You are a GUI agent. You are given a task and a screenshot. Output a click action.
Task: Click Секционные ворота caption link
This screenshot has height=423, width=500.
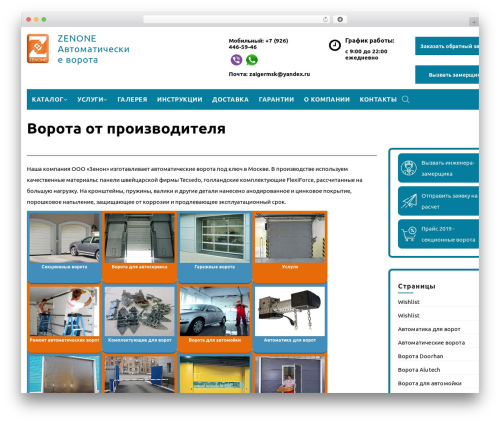pyautogui.click(x=64, y=267)
